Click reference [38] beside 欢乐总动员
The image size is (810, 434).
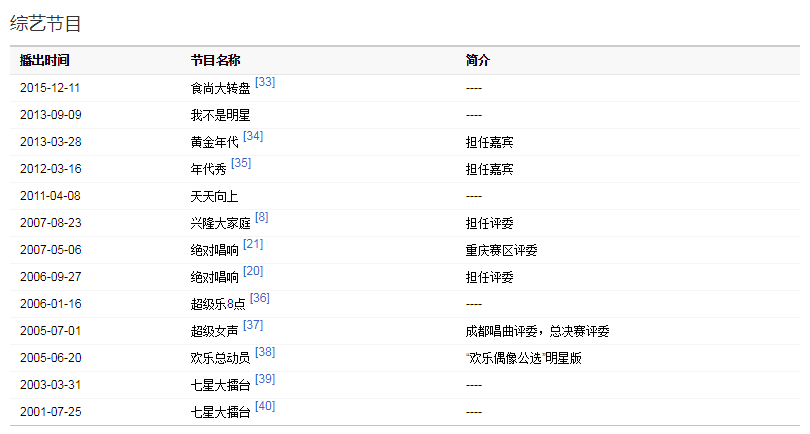point(265,353)
